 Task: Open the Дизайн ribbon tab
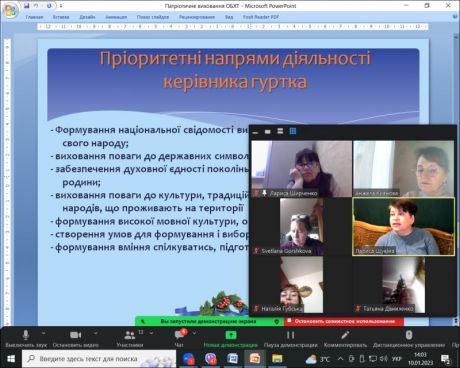click(x=87, y=17)
